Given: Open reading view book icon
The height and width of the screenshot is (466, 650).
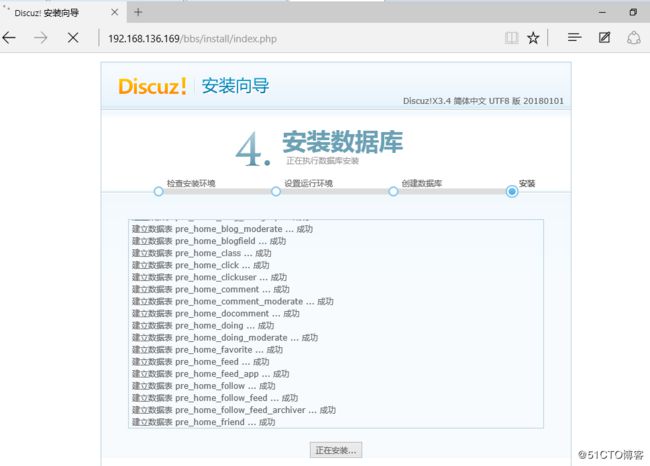Looking at the screenshot, I should pos(512,38).
